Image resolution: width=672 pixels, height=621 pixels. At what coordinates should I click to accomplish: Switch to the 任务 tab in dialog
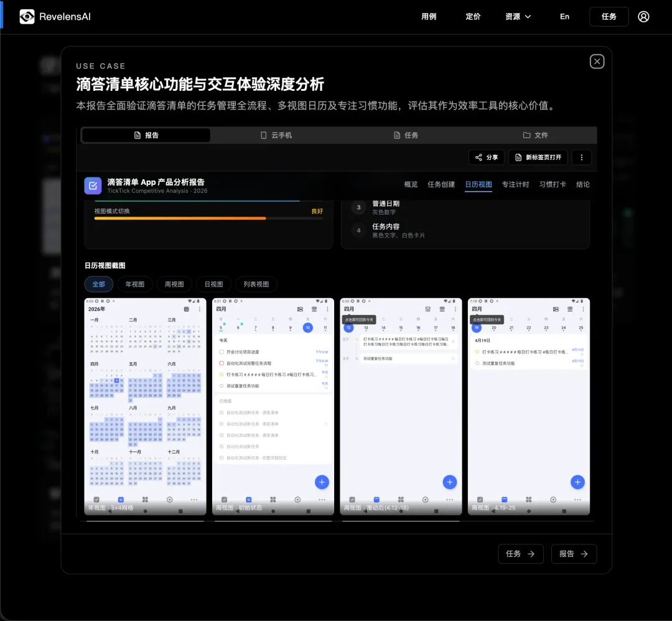pos(406,135)
